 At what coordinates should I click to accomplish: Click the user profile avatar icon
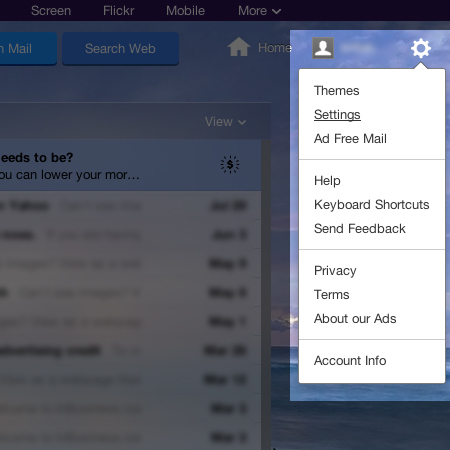coord(323,48)
